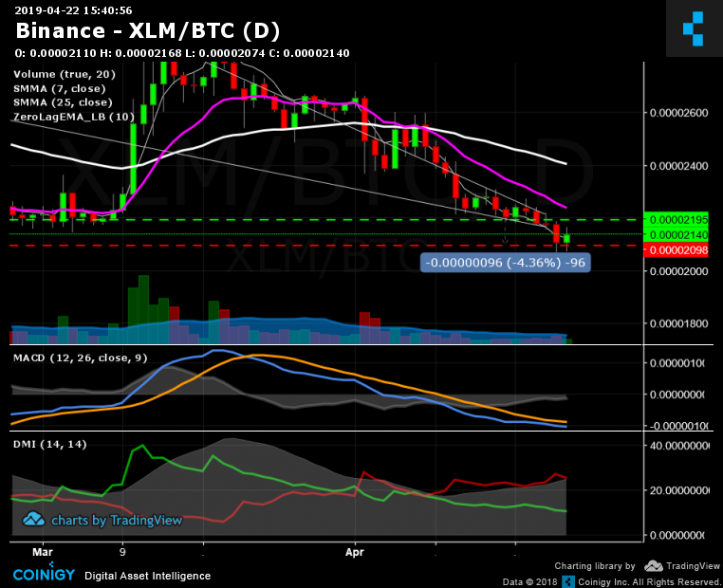Click the '9' date label on time axis
The image size is (723, 588).
click(122, 552)
